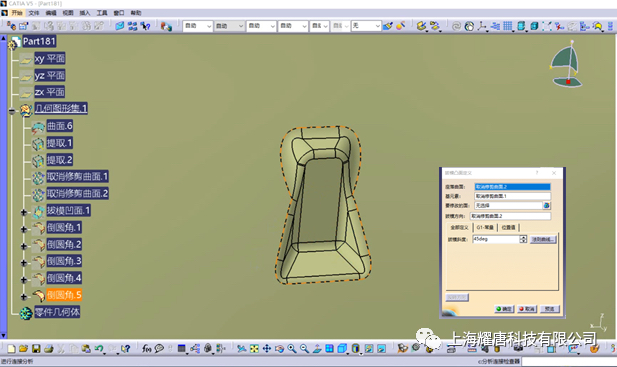Screen dimensions: 617x367
Task: Select the Fit All In view icon
Action: point(254,349)
